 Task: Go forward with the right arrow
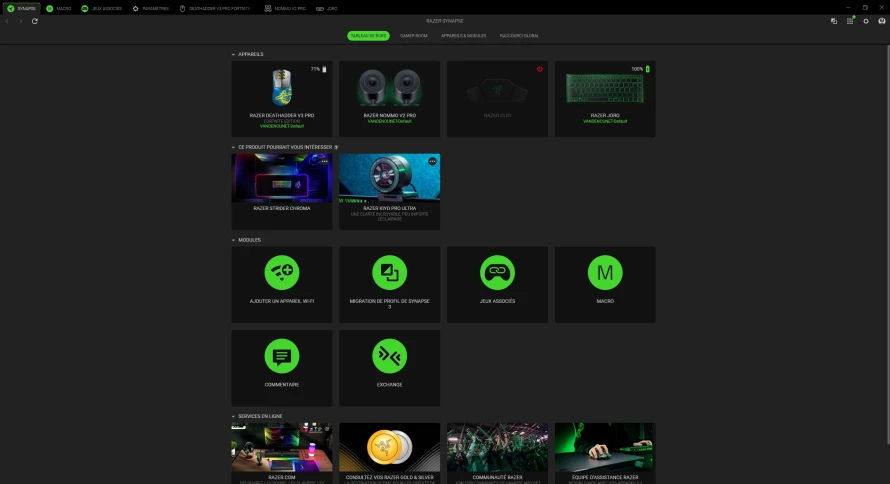20,21
